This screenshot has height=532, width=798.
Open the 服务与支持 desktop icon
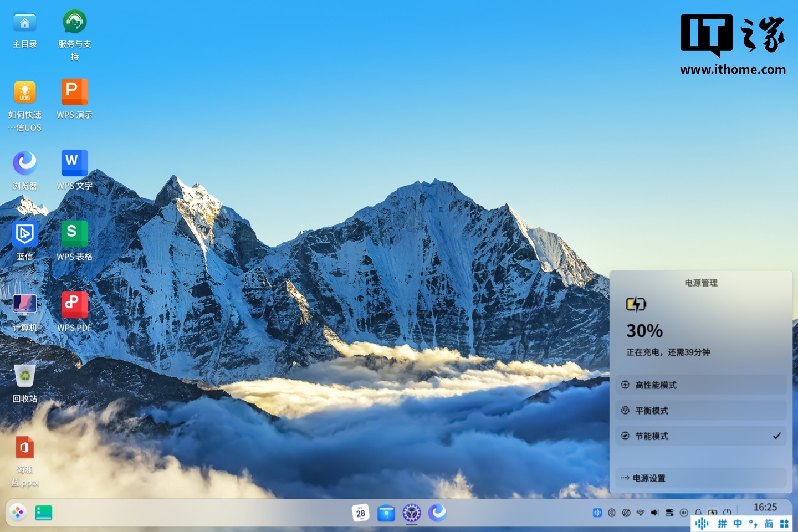74,22
